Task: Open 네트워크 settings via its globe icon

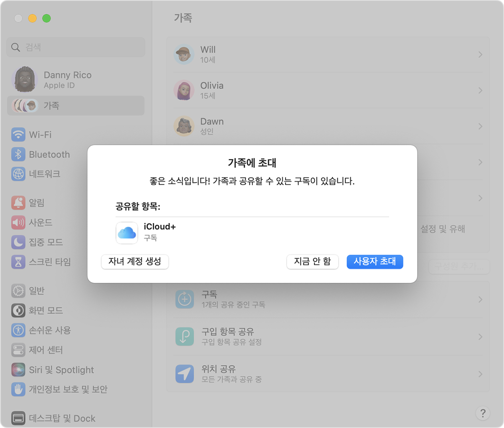Action: tap(18, 174)
